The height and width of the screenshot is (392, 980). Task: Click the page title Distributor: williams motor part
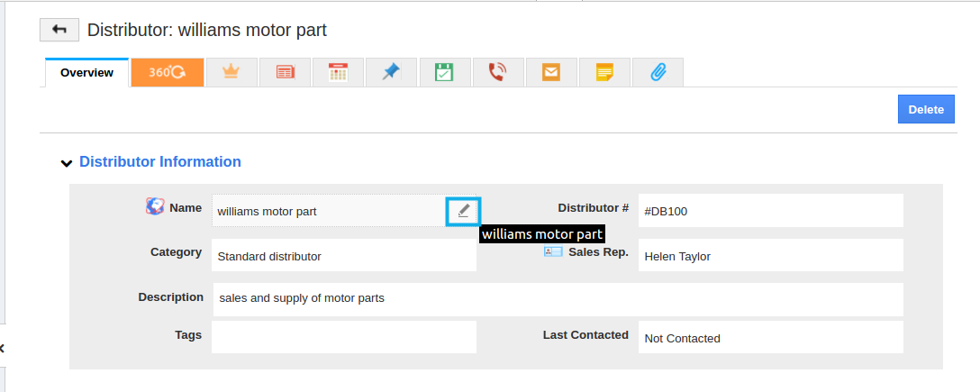point(207,30)
